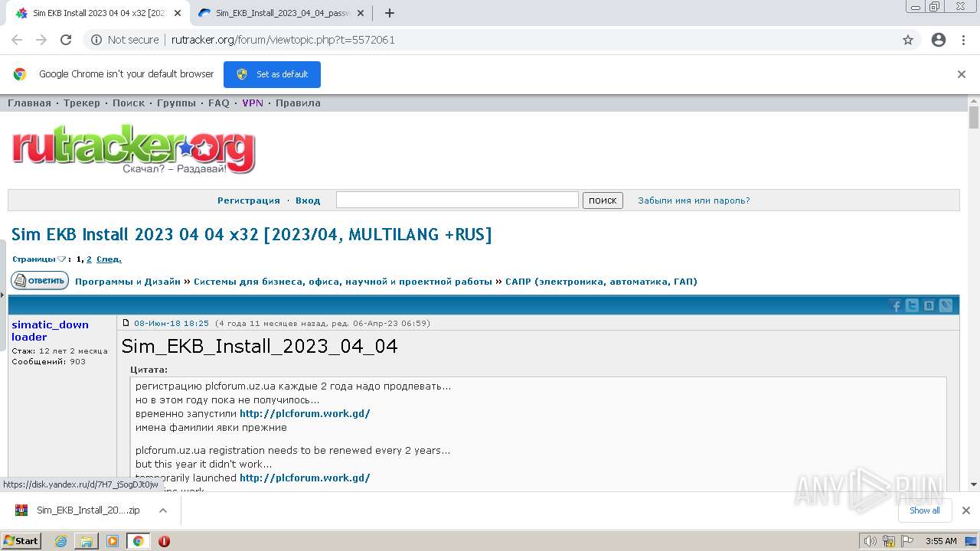This screenshot has width=980, height=551.
Task: Click the browser address bar URL
Action: (x=283, y=40)
